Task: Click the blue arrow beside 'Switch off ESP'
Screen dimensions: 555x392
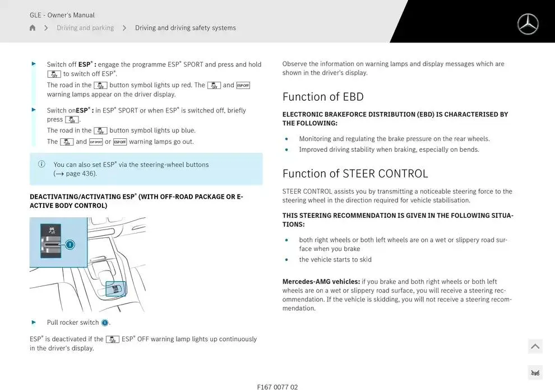Action: 34,64
